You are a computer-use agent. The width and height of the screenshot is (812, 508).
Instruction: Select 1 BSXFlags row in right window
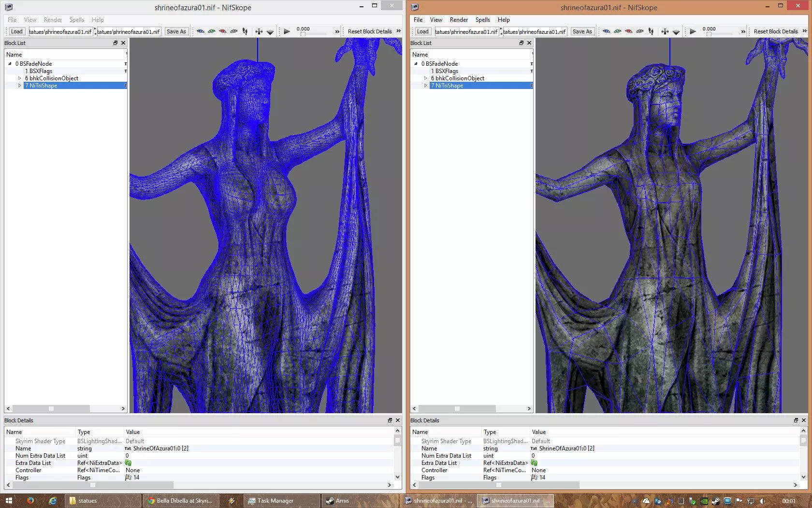(472, 71)
